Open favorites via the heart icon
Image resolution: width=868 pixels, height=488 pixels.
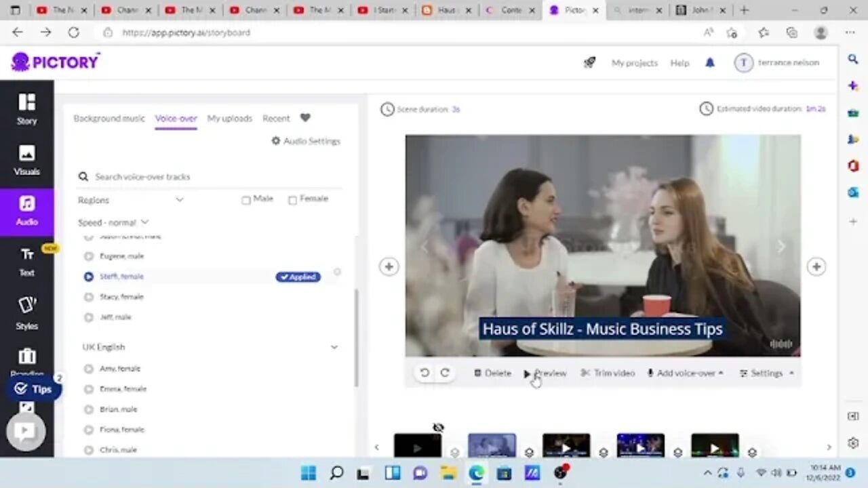pos(305,118)
